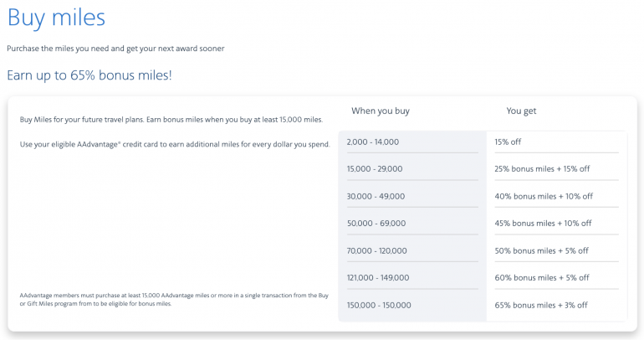Click "45% bonus miles + 10% off" offer
This screenshot has width=644, height=340.
[543, 224]
